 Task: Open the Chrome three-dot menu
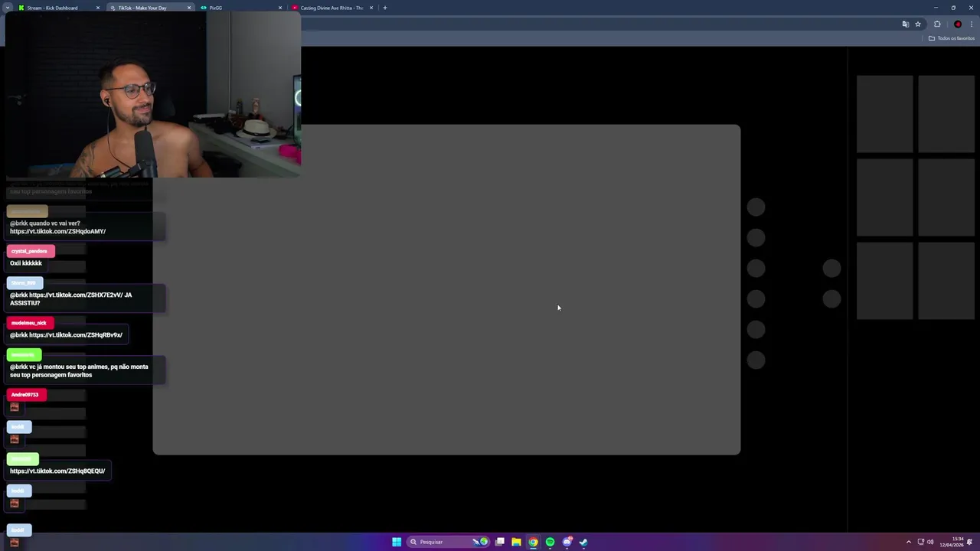[972, 24]
